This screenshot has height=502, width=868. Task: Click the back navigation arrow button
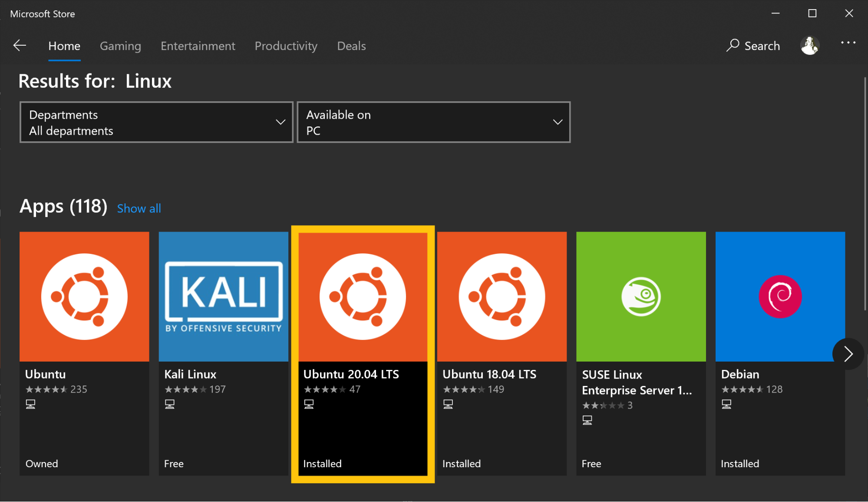(x=20, y=45)
